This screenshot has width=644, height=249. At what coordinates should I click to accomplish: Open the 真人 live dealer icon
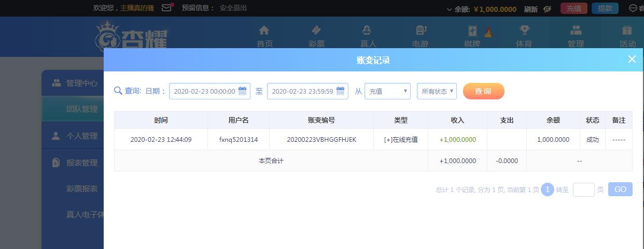tap(367, 30)
